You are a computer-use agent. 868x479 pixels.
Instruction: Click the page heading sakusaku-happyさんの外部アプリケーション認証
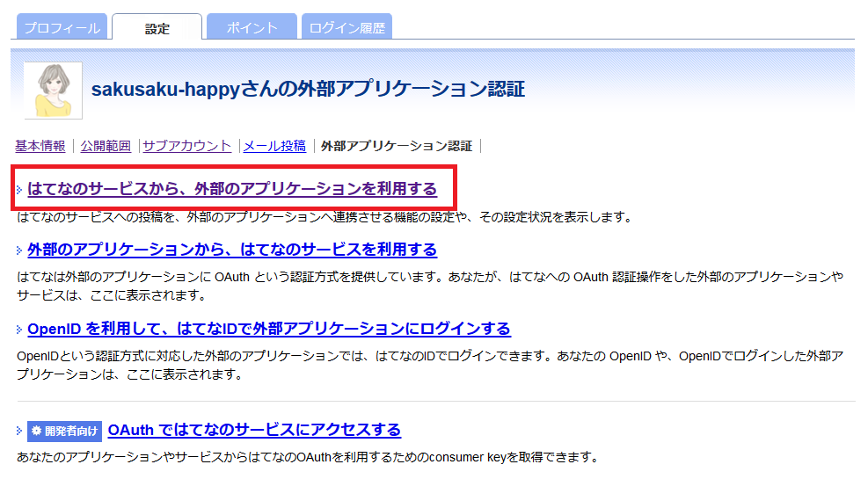coord(308,89)
